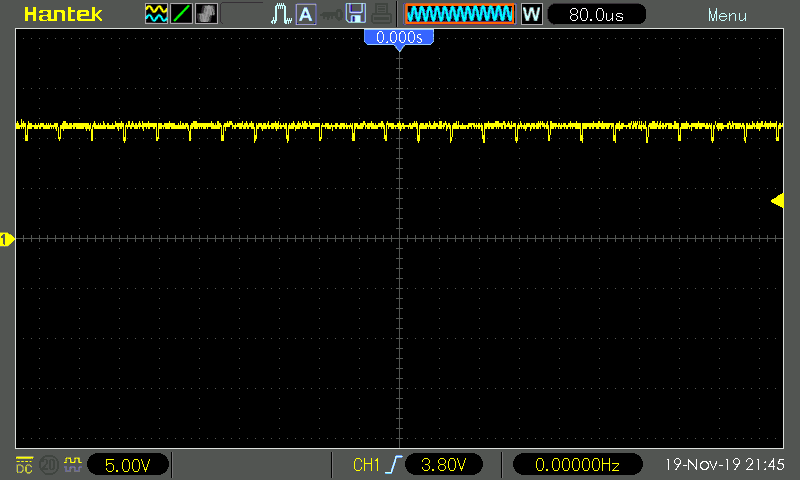
Task: Open the Menu at top right
Action: tap(726, 15)
